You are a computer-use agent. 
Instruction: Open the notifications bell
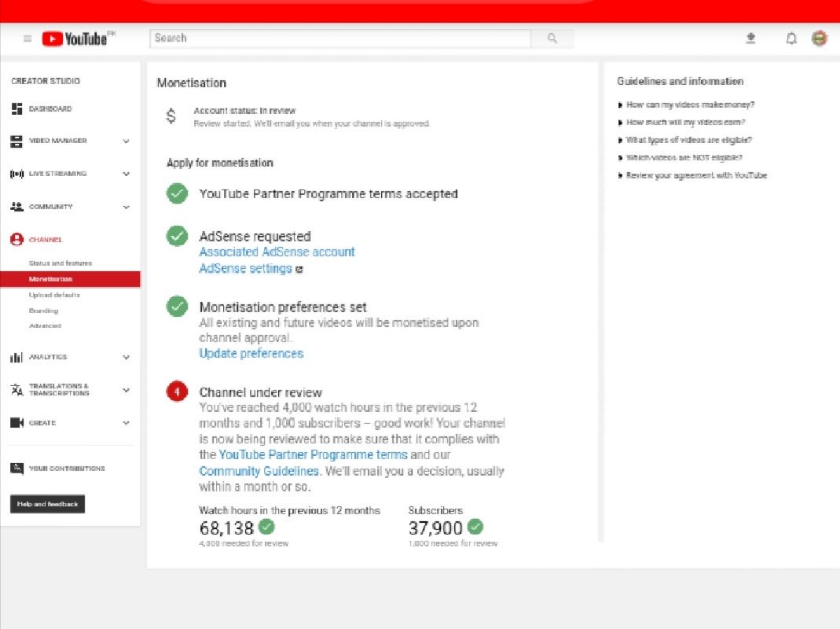[x=791, y=39]
